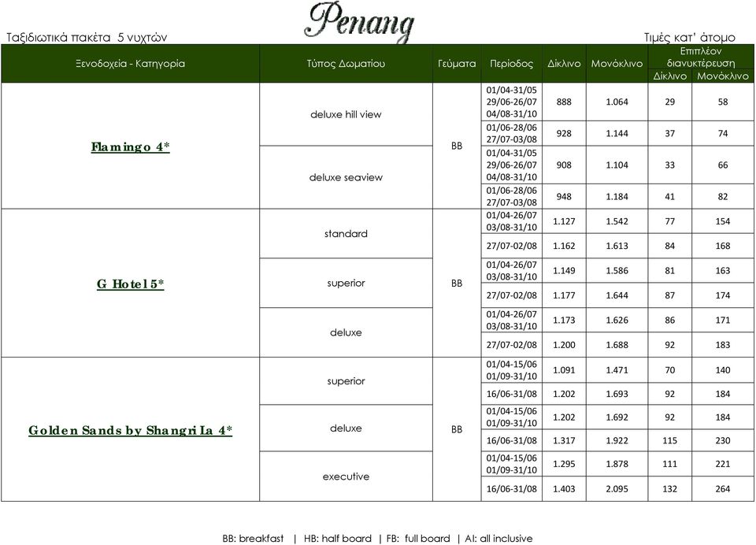The image size is (756, 545).
Task: Select the price cell 1.295
Action: pyautogui.click(x=564, y=464)
